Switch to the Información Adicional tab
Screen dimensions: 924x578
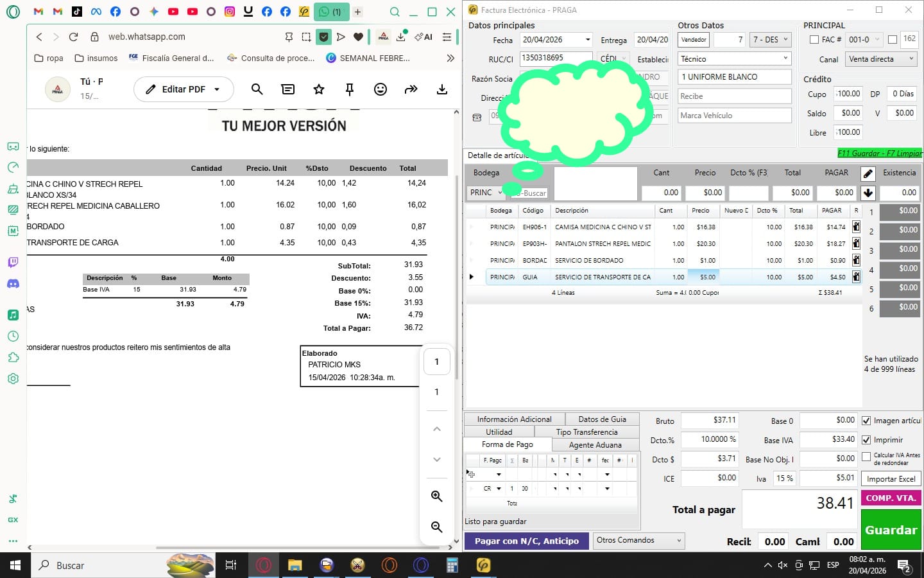(514, 419)
